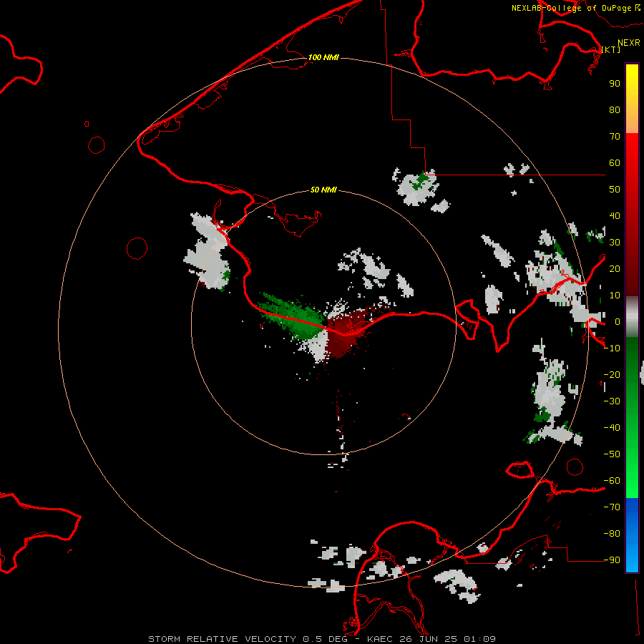
Task: Click the -80 value on velocity scale
Action: click(x=612, y=534)
